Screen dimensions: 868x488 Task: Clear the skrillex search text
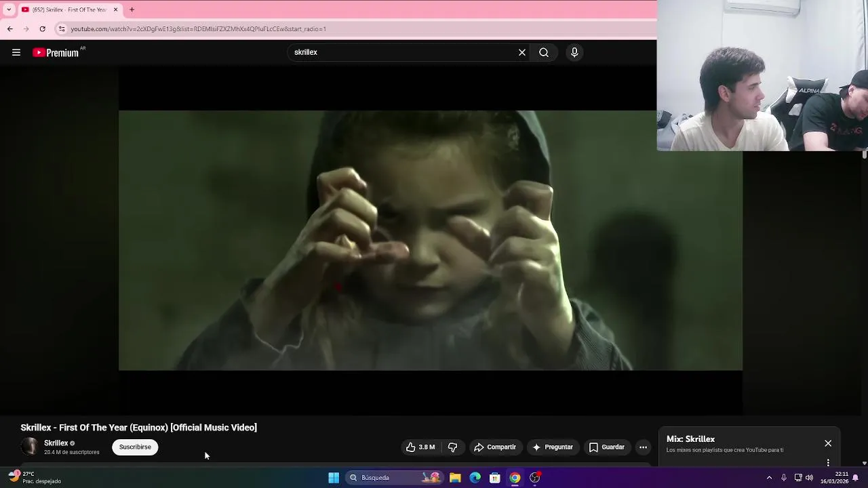pyautogui.click(x=522, y=52)
